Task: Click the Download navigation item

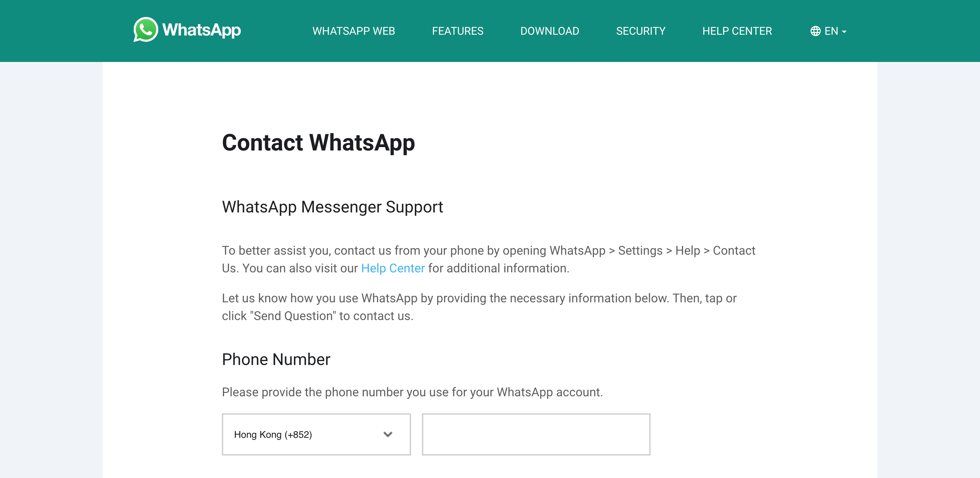Action: pos(549,31)
